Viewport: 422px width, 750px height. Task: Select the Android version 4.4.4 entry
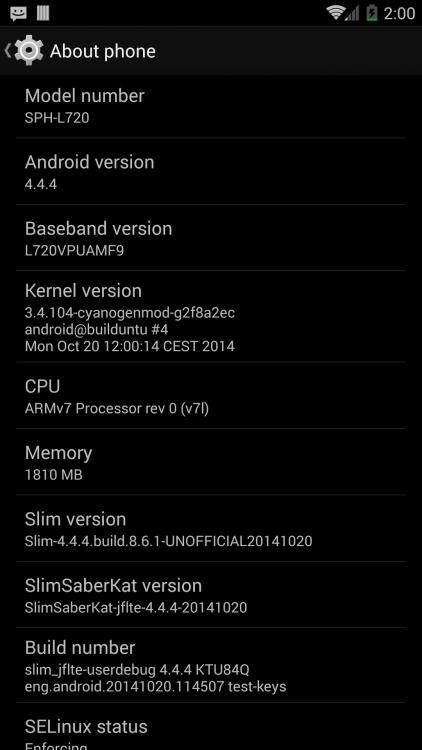211,171
